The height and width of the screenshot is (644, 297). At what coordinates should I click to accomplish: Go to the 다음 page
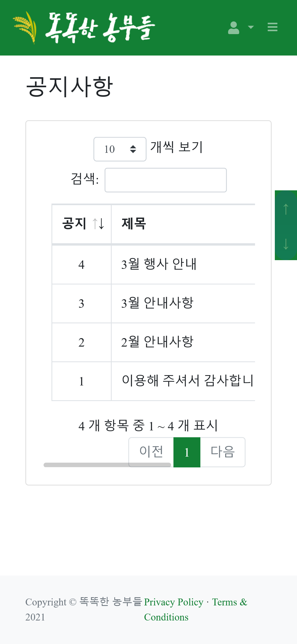pos(223,452)
